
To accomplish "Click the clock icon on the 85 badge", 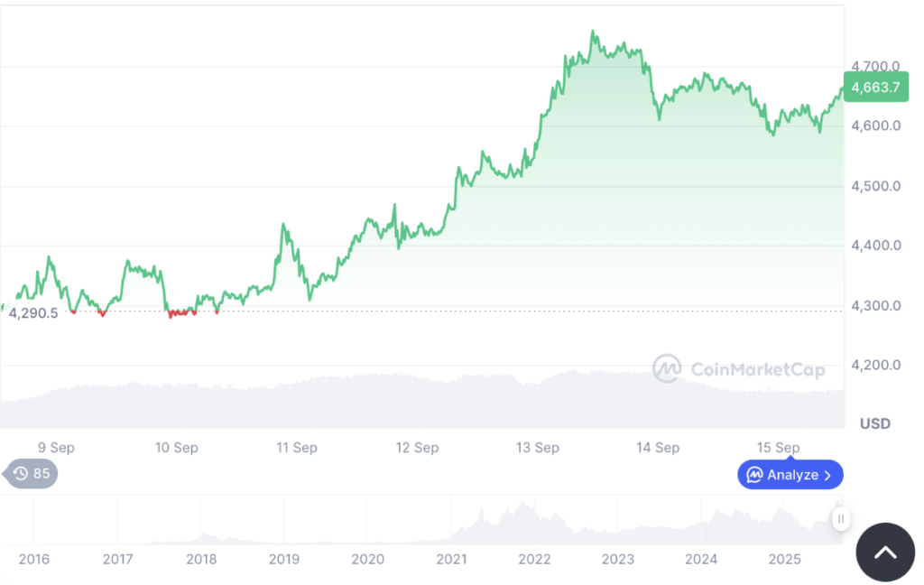I will pyautogui.click(x=20, y=473).
